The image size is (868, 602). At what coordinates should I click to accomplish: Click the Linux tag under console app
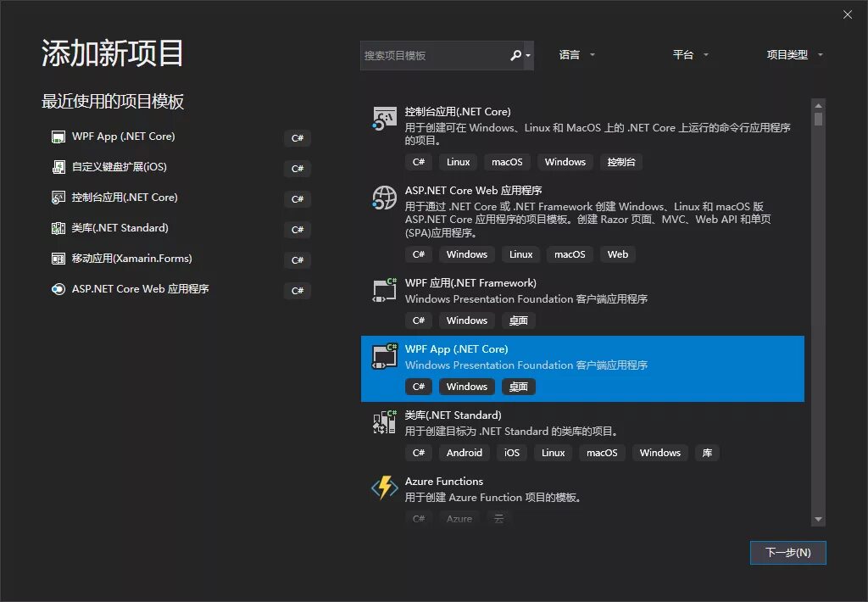459,162
